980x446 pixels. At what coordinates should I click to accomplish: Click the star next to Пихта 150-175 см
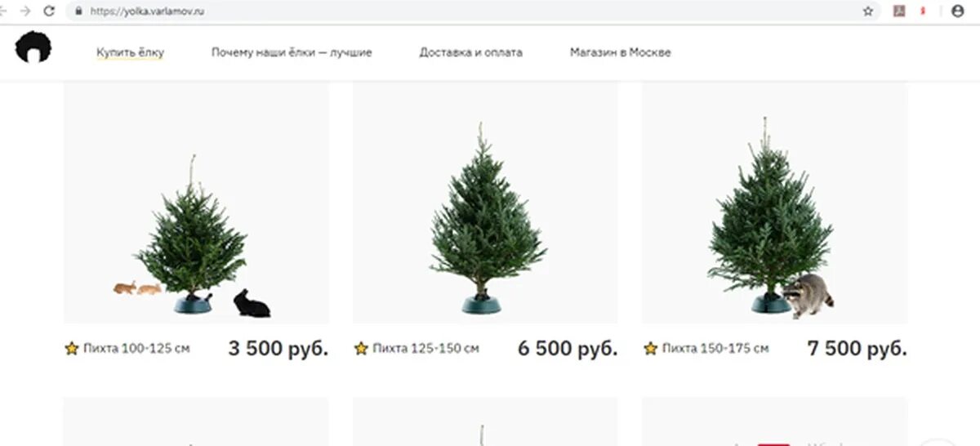[x=651, y=349]
